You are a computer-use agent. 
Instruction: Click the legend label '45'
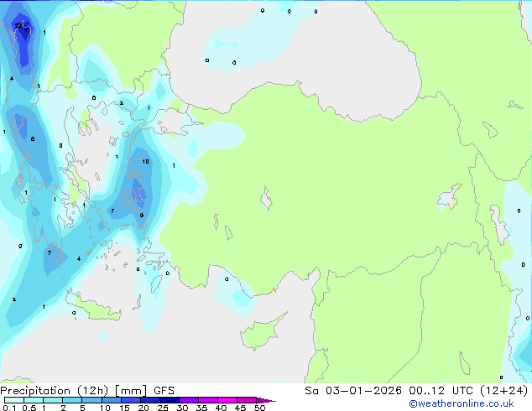point(240,408)
